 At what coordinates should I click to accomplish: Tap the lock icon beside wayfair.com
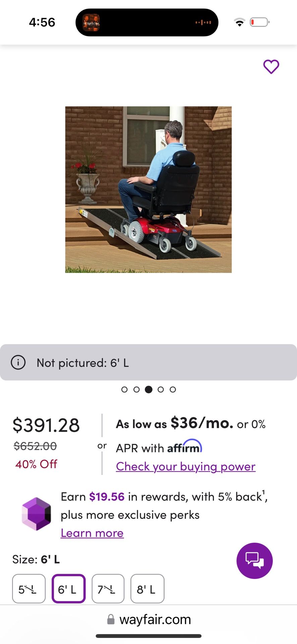pos(111,620)
